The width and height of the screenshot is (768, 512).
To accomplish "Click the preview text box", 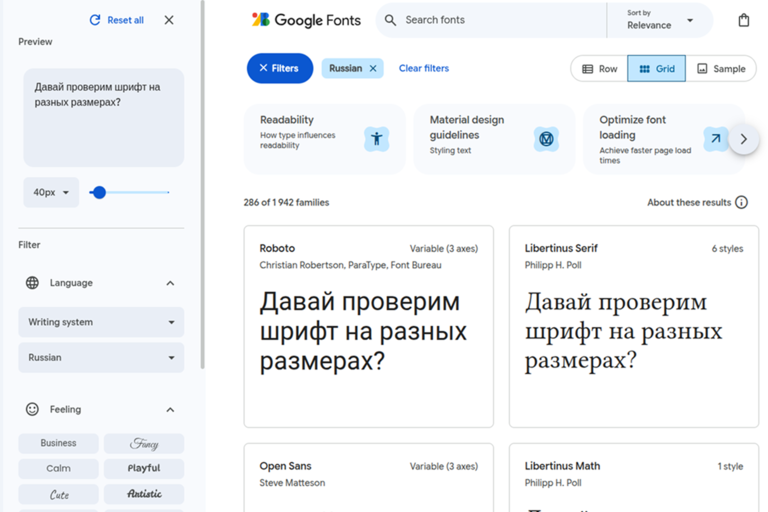I will [x=104, y=118].
